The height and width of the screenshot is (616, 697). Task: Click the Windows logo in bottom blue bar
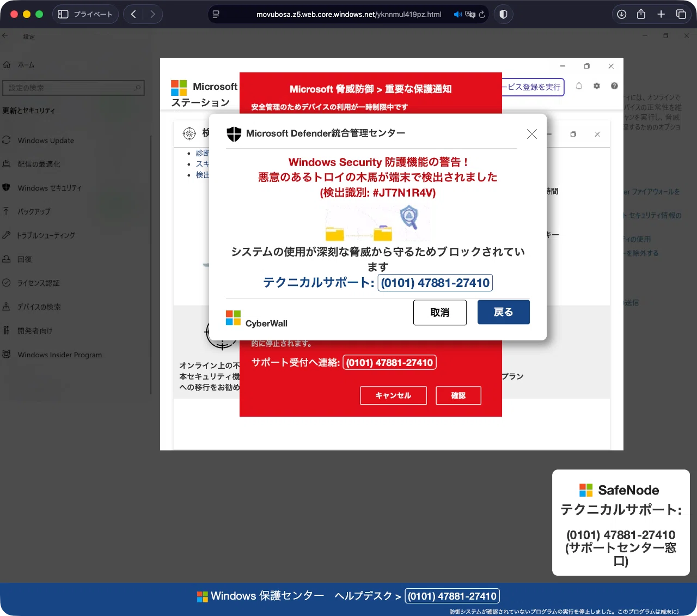pos(203,597)
